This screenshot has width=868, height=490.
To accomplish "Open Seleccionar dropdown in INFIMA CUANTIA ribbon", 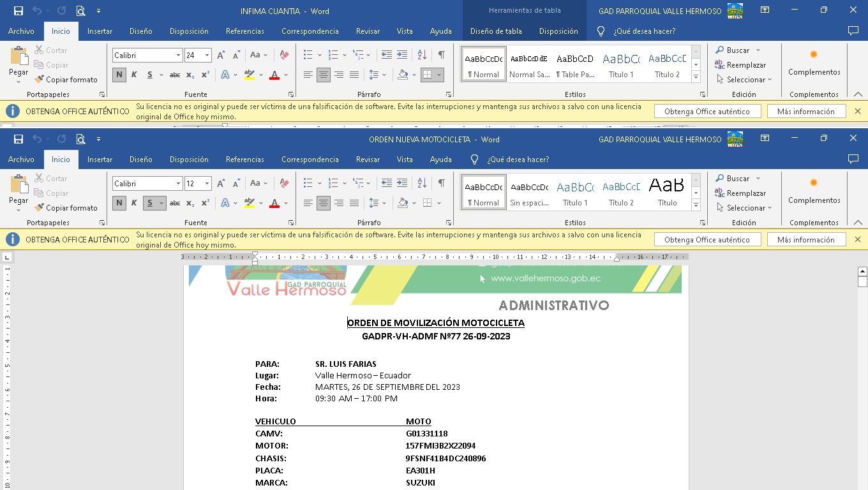I will pos(745,80).
